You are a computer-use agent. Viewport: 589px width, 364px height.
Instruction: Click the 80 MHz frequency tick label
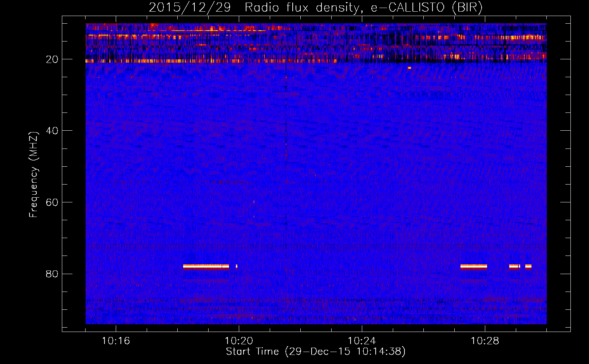(x=52, y=274)
